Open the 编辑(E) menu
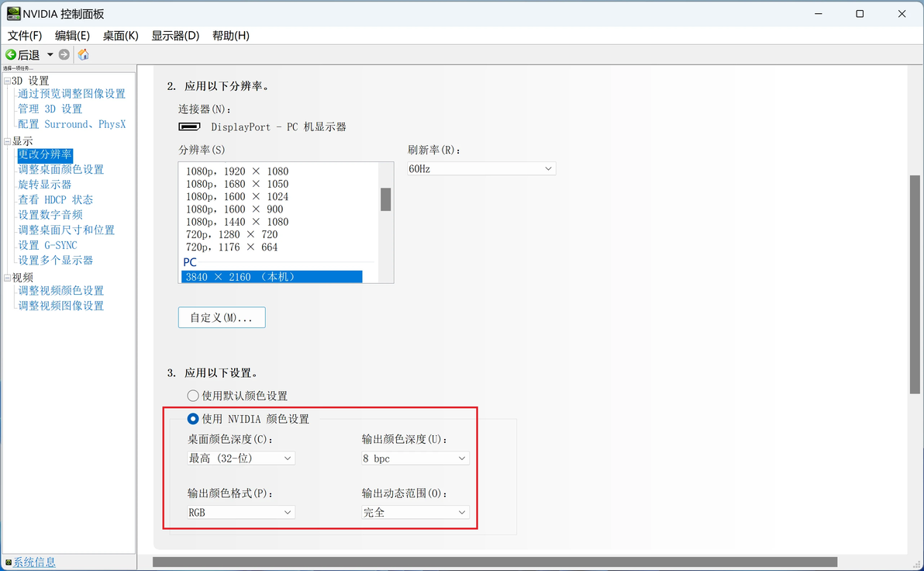 72,36
